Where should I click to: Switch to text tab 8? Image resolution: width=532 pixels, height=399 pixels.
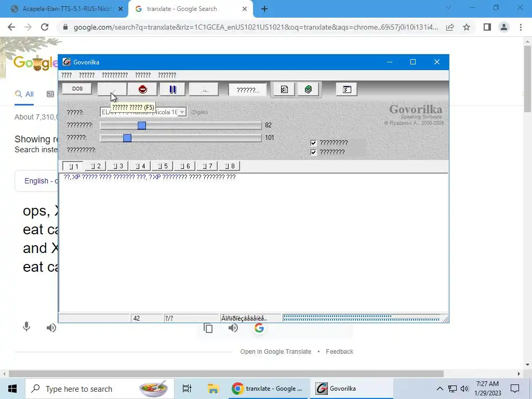click(x=230, y=166)
